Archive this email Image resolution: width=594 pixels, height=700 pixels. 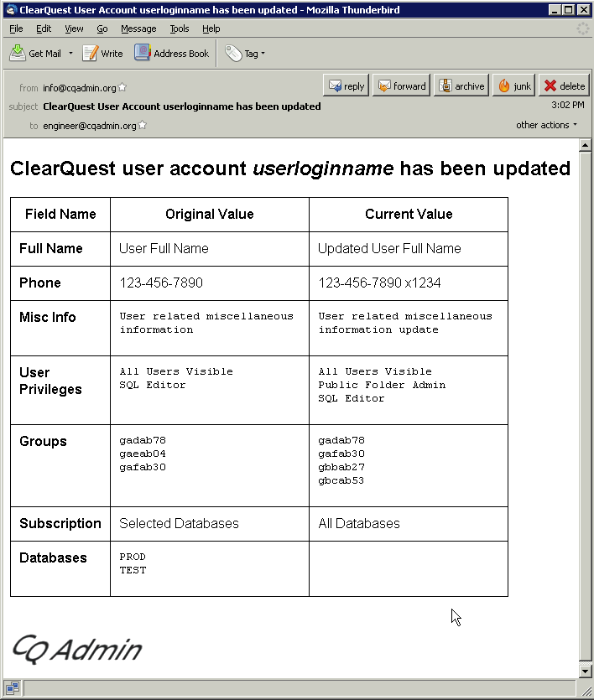pyautogui.click(x=461, y=86)
